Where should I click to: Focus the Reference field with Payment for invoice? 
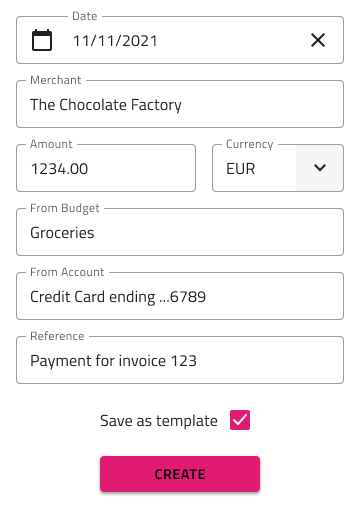click(x=180, y=360)
